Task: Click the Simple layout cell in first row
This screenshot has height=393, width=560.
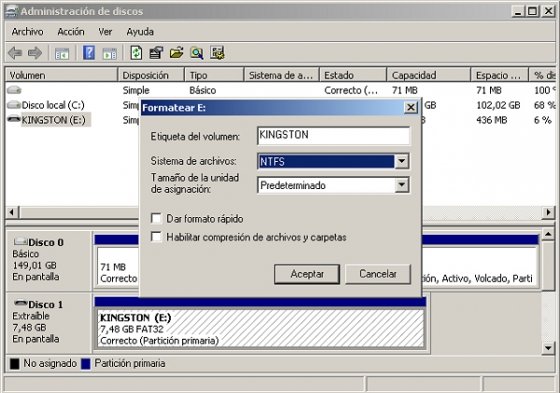Action: tap(136, 90)
